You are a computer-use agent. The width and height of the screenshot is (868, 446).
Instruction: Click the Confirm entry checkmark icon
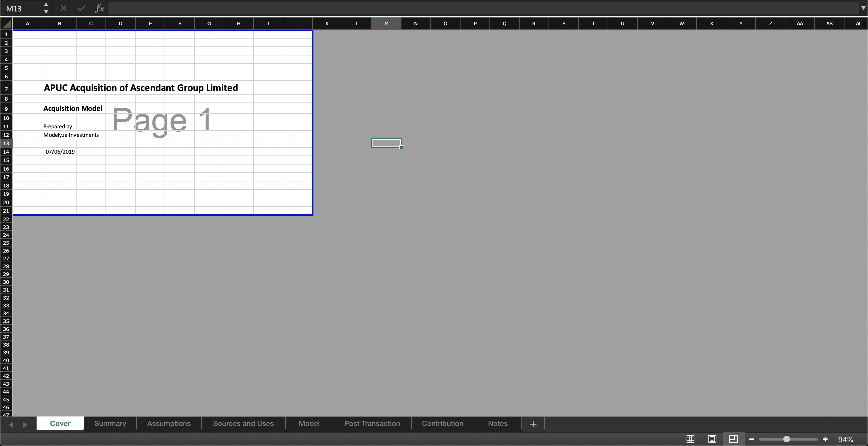tap(81, 8)
